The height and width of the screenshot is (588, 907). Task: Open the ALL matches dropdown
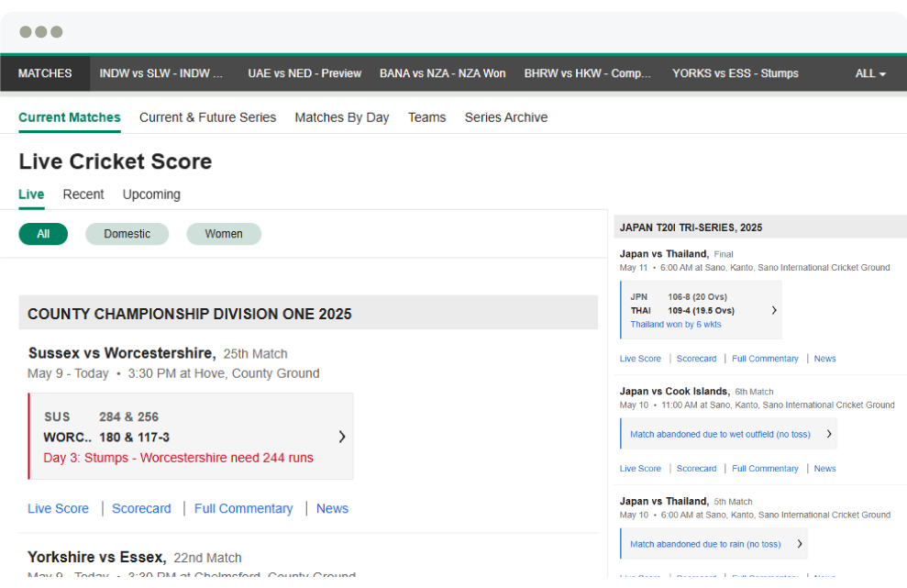pyautogui.click(x=869, y=73)
